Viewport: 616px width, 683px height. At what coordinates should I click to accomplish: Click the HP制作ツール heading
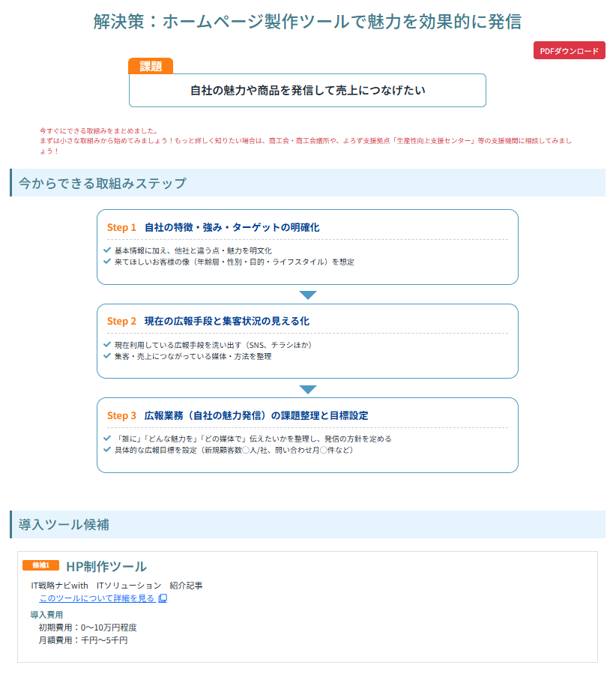(x=106, y=566)
